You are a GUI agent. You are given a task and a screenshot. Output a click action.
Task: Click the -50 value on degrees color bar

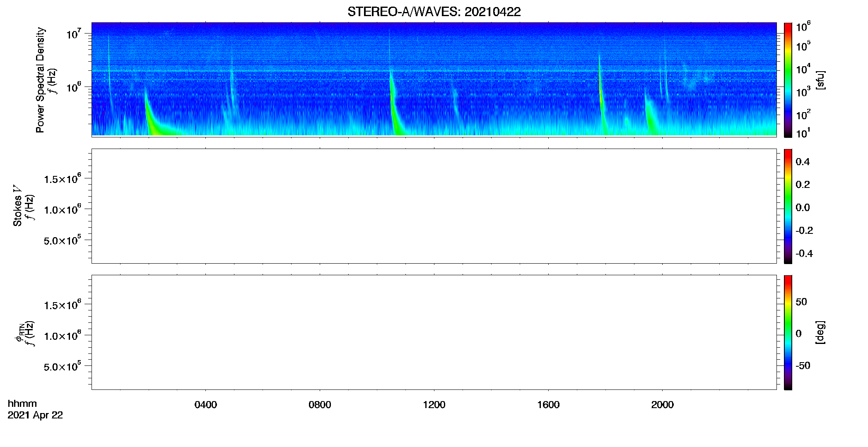[803, 366]
